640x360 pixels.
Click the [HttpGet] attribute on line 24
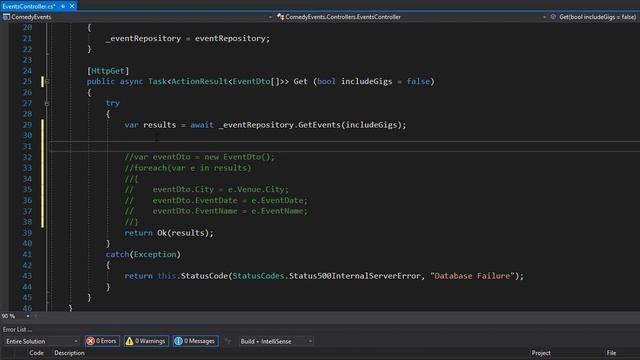point(108,71)
